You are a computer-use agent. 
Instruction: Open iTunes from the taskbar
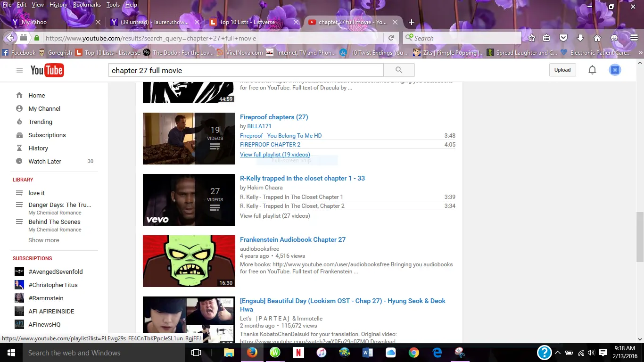(x=321, y=353)
